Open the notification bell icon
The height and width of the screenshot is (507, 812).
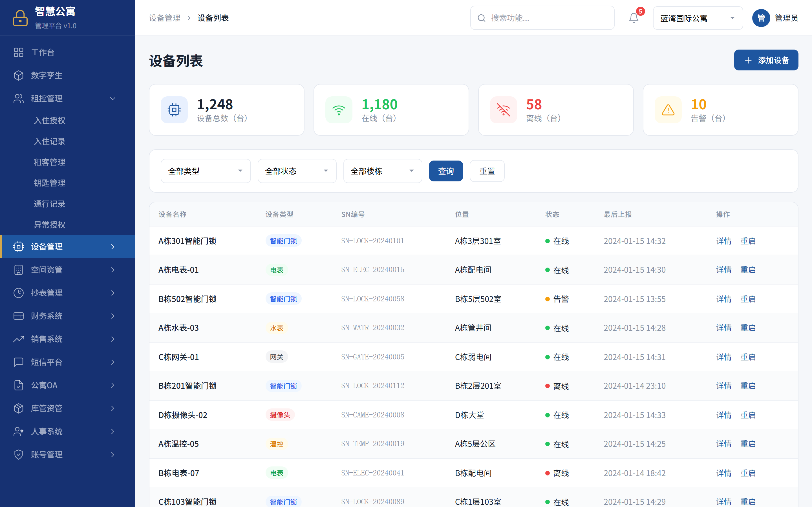pos(634,18)
